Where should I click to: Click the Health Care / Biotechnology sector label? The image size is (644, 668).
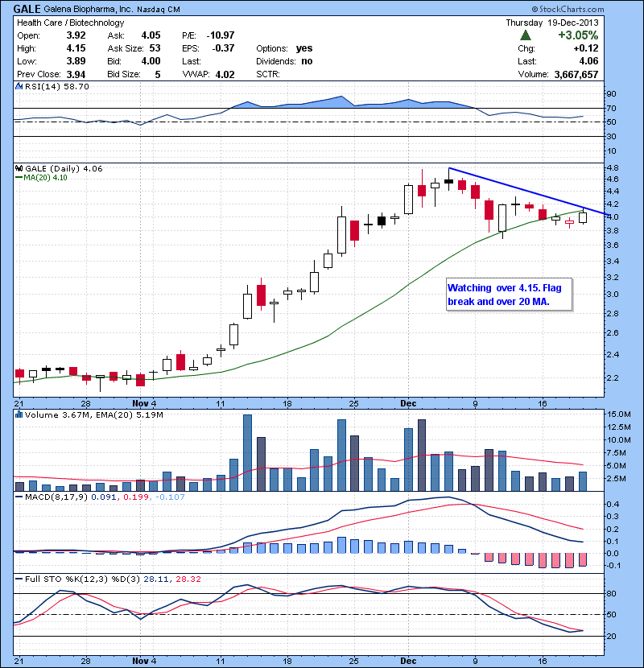[x=71, y=23]
